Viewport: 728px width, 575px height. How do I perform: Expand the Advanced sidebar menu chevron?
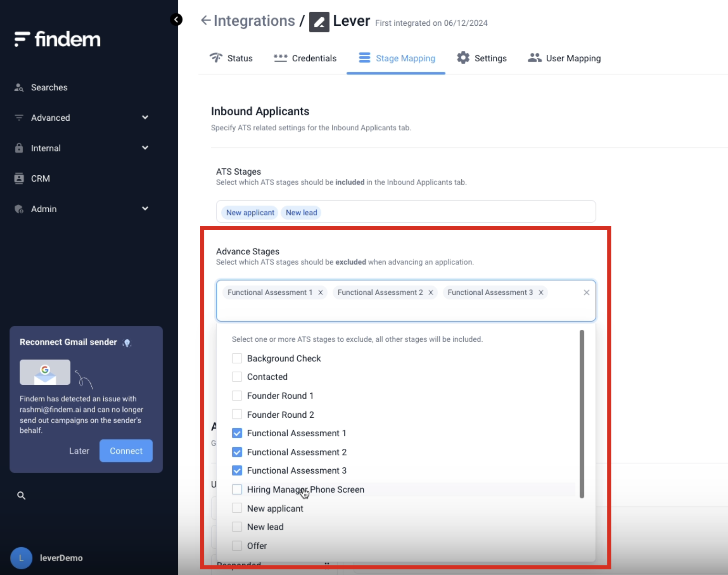click(x=145, y=117)
